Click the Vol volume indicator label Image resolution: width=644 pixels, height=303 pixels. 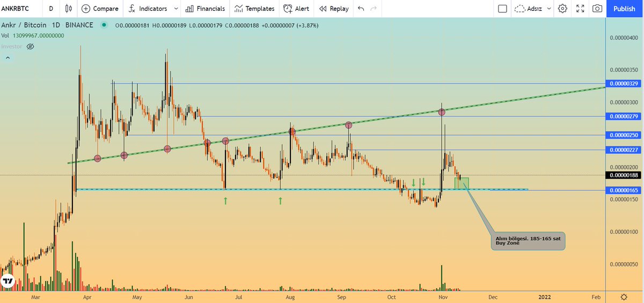point(5,35)
